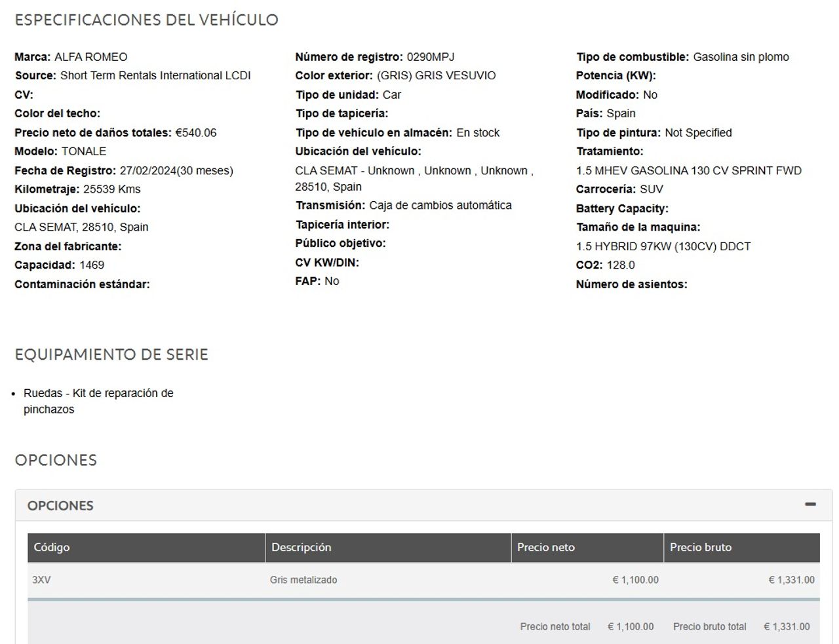Image resolution: width=839 pixels, height=644 pixels.
Task: Click the Kilometraje value 25539 Kms
Action: tap(112, 189)
